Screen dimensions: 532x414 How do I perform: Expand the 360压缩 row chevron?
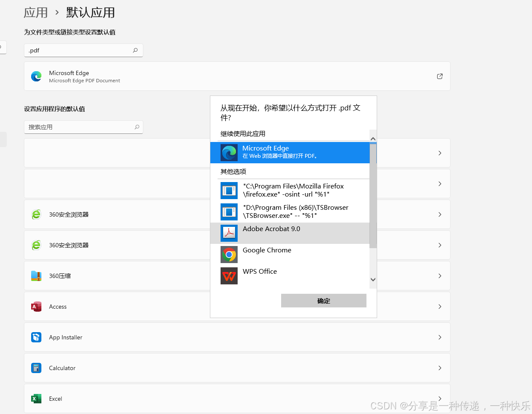tap(440, 276)
